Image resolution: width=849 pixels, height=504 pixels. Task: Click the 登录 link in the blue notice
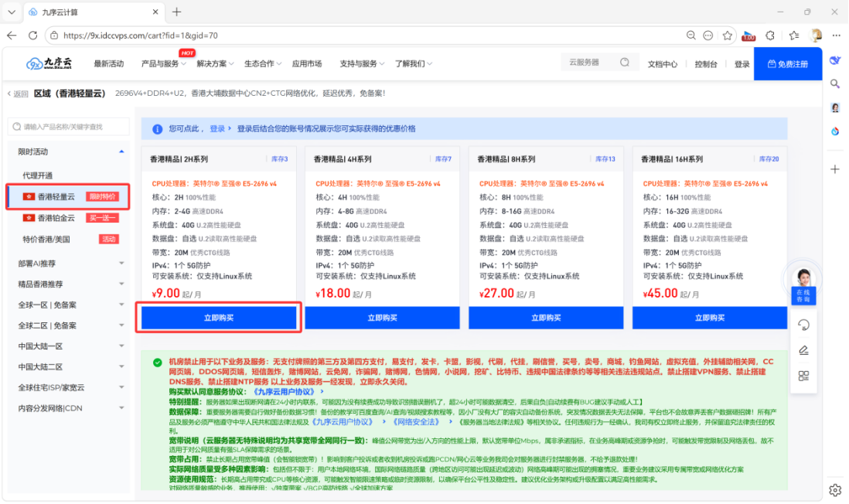(x=217, y=129)
